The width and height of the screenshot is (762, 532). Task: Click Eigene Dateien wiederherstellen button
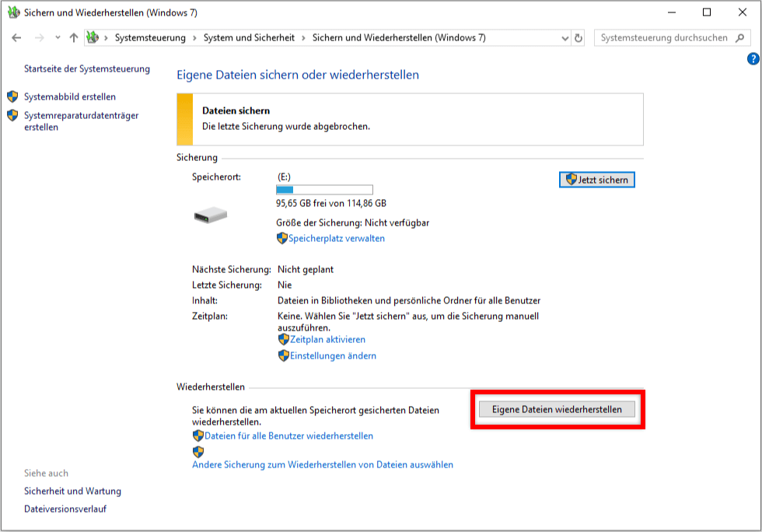coord(557,409)
